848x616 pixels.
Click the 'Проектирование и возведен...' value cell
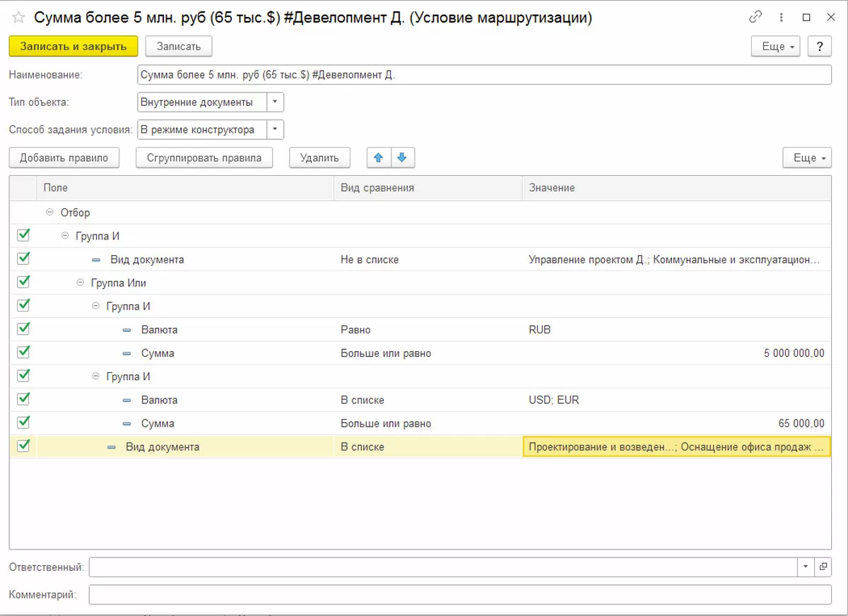(x=677, y=446)
